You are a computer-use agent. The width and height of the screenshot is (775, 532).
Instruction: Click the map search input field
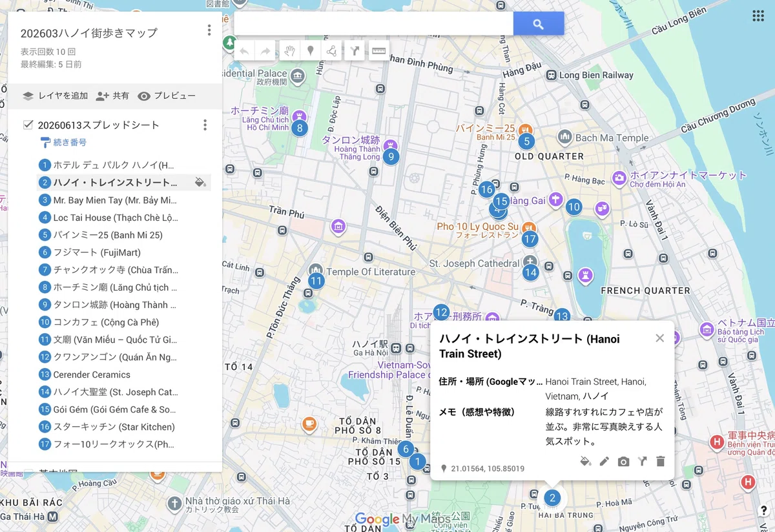click(x=373, y=25)
